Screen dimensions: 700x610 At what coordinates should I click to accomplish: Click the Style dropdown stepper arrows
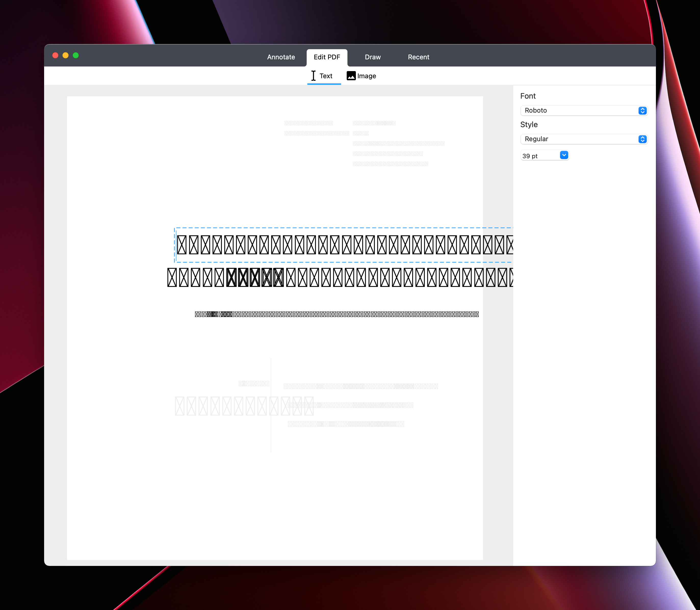[642, 139]
